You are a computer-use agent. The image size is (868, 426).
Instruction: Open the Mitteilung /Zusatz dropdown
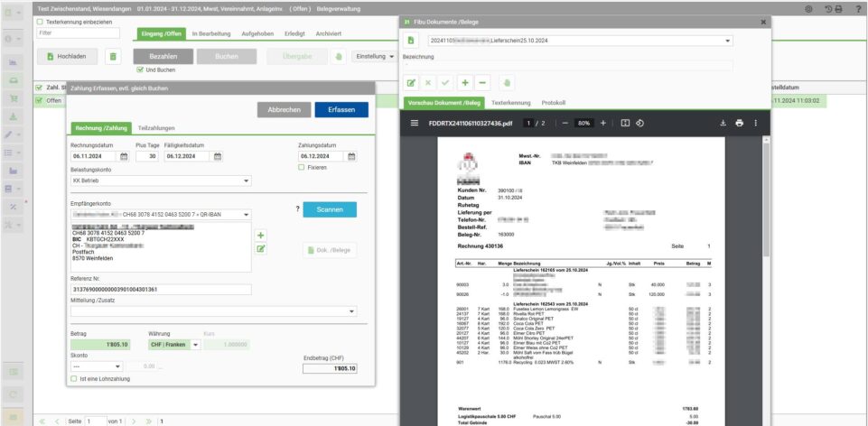214,311
